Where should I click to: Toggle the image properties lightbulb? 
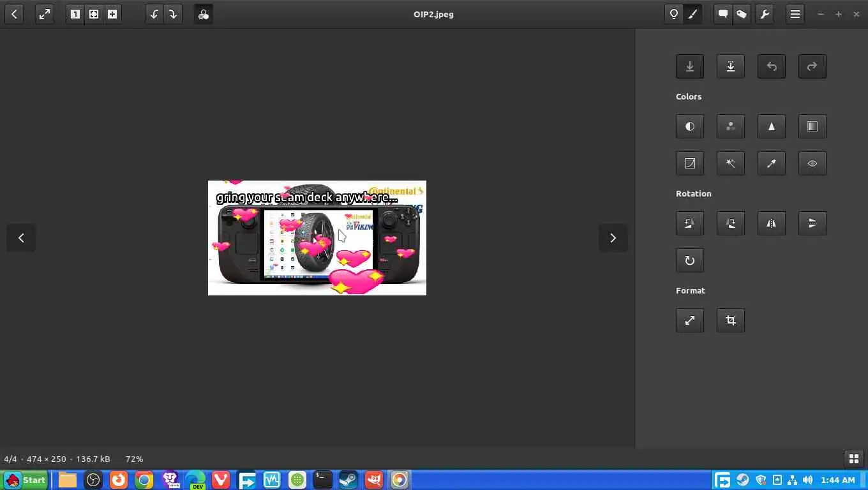tap(673, 14)
